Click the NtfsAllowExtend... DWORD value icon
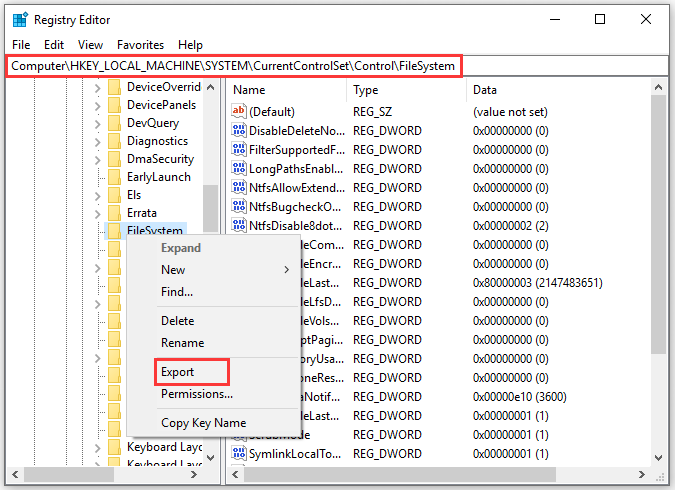This screenshot has height=490, width=675. point(238,187)
